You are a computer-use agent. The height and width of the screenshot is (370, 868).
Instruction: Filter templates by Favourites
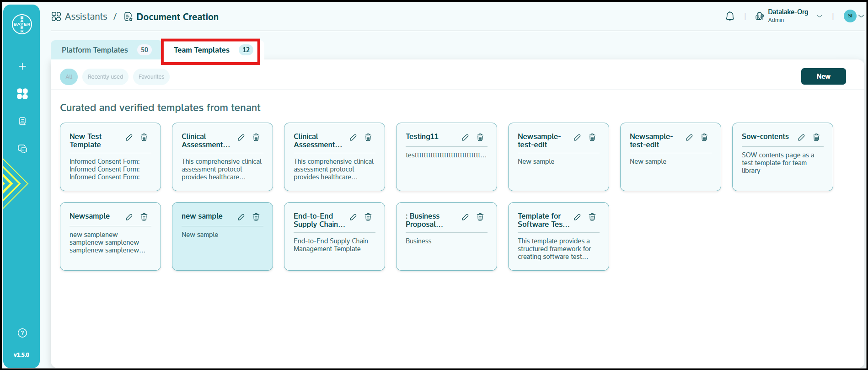click(x=151, y=77)
